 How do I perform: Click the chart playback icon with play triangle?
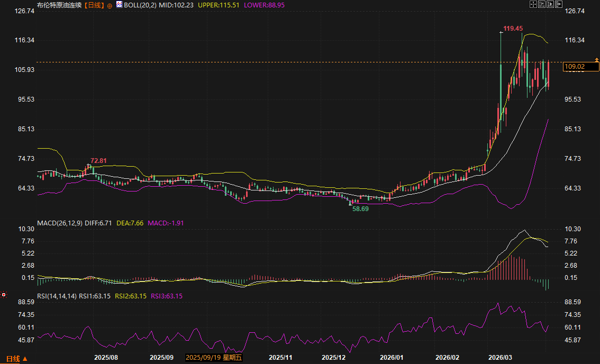(x=550, y=4)
